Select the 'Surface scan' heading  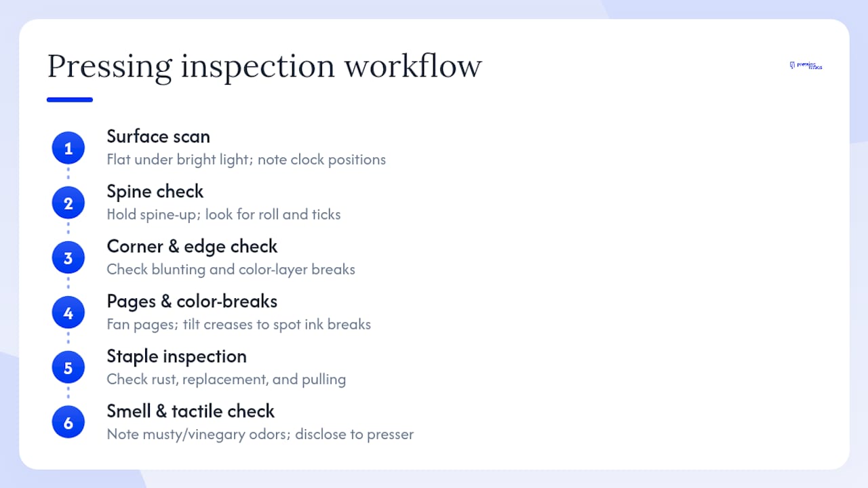[158, 136]
